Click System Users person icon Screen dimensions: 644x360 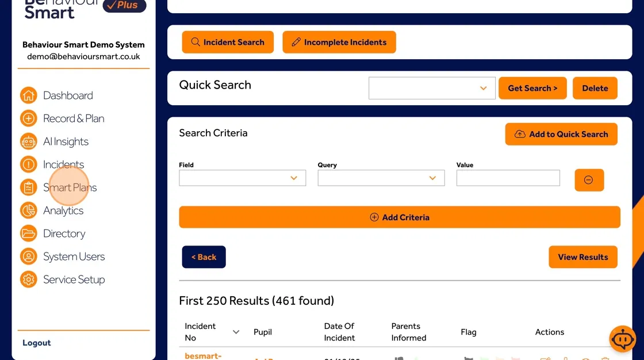click(x=28, y=256)
